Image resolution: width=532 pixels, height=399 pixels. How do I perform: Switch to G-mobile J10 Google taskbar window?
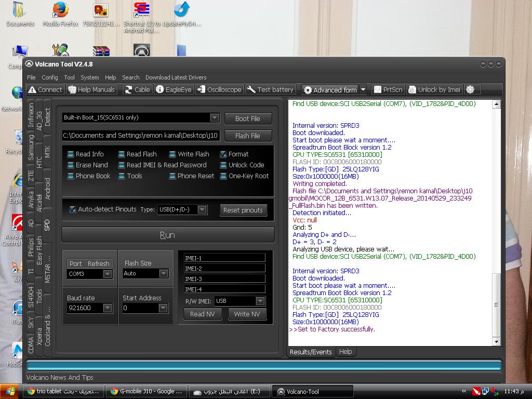(x=147, y=391)
